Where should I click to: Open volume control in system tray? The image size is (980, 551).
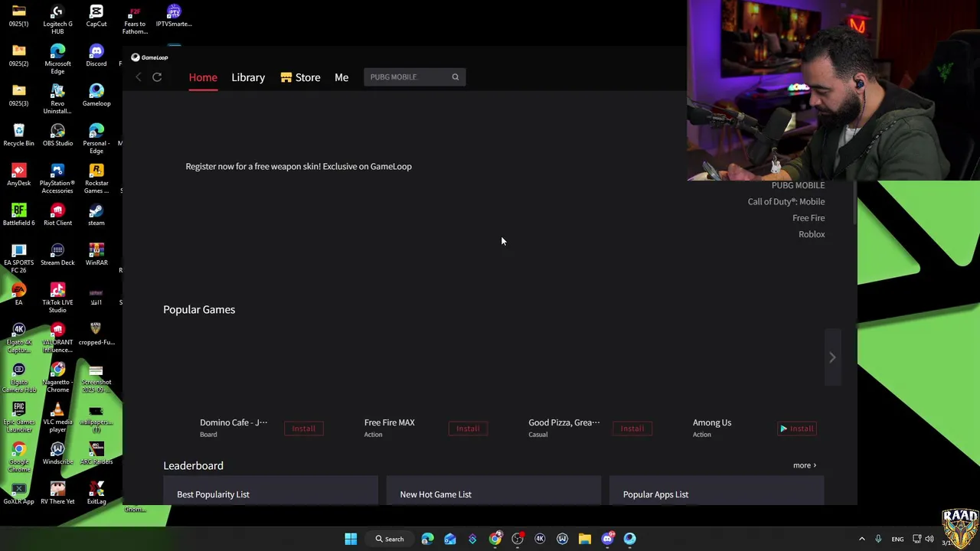(x=929, y=539)
